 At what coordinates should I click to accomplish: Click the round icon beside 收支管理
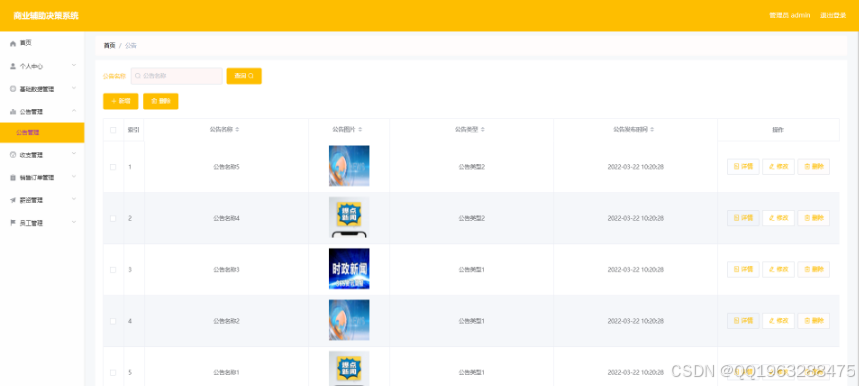coord(13,155)
